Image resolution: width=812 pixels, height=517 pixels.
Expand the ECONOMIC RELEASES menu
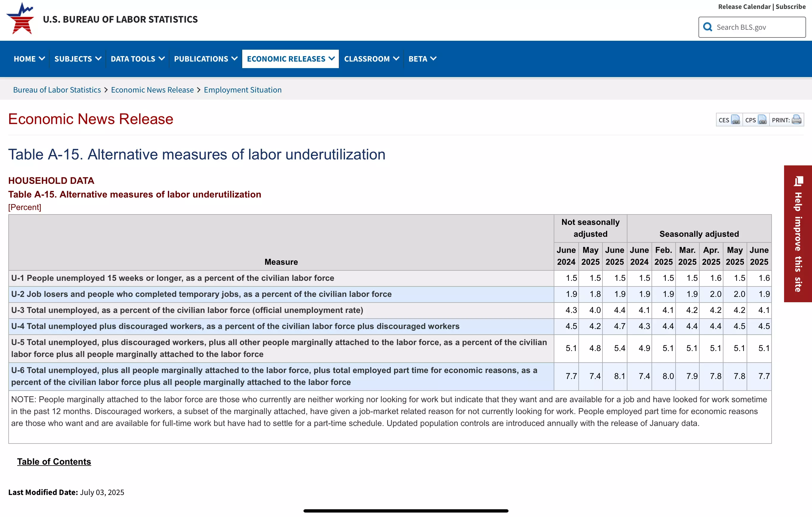290,59
